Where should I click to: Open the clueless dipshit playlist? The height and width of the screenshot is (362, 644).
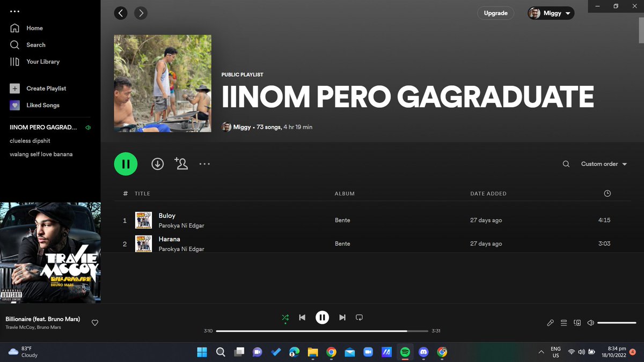(x=30, y=141)
